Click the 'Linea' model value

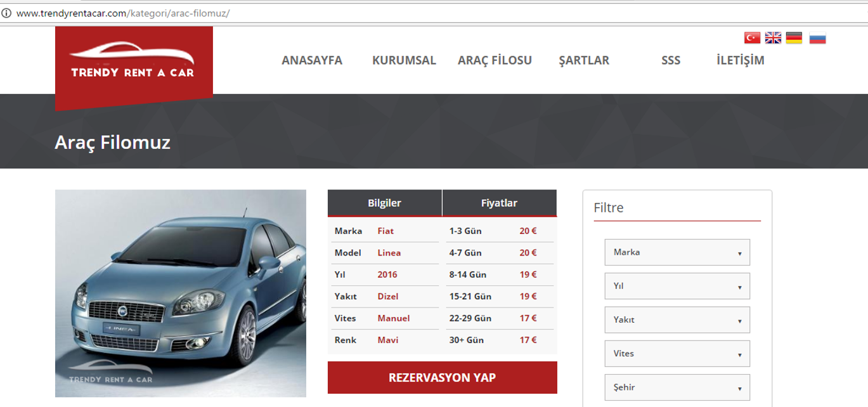(389, 253)
